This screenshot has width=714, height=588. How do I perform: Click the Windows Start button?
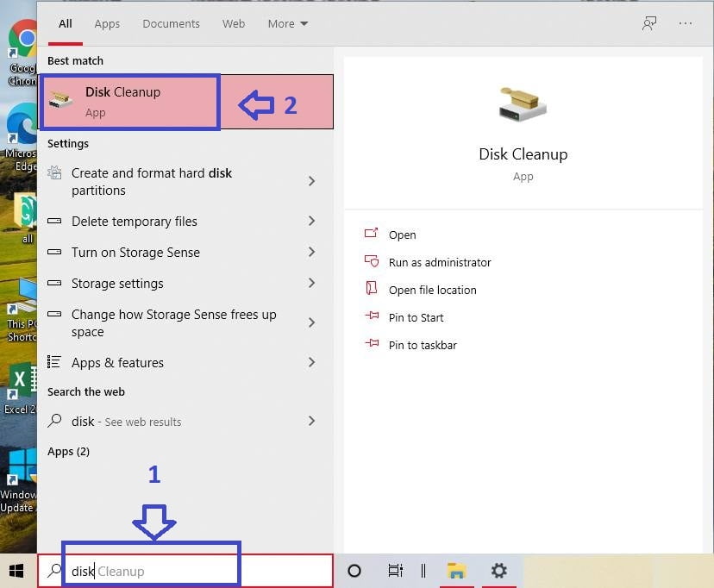(x=16, y=571)
